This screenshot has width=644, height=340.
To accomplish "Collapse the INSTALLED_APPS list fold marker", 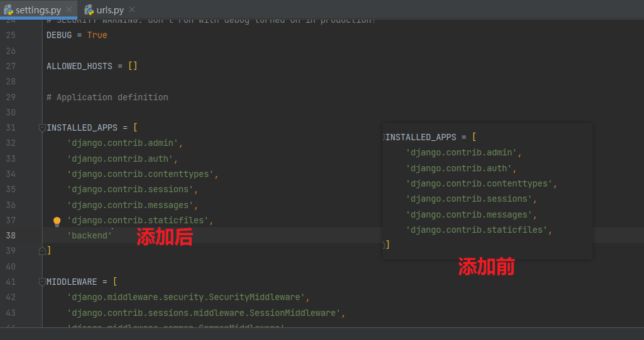I will pyautogui.click(x=42, y=128).
